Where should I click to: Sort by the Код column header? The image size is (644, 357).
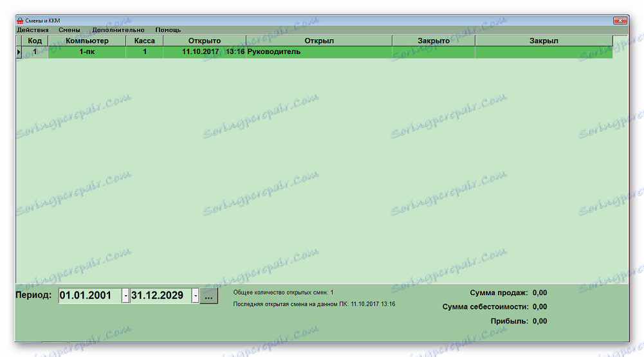click(x=35, y=41)
